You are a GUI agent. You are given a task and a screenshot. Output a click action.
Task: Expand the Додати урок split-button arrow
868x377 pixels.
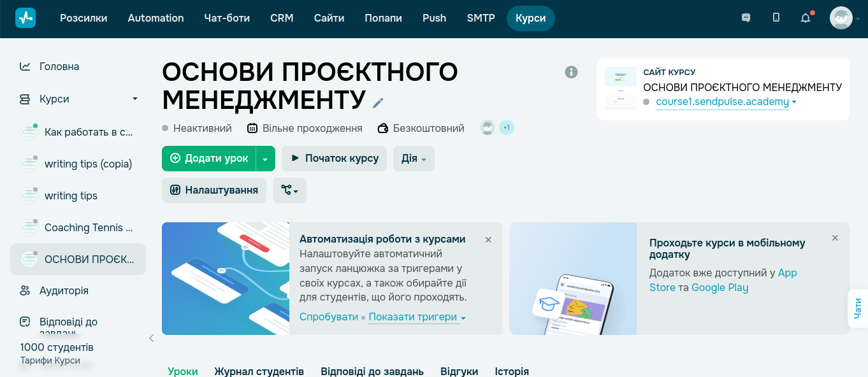(266, 158)
